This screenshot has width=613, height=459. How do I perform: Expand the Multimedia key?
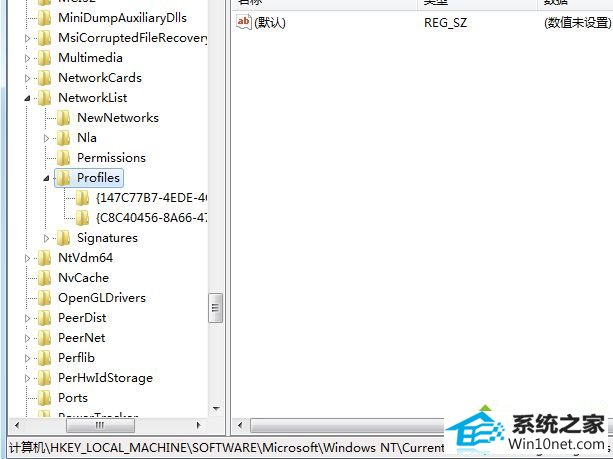[x=27, y=58]
